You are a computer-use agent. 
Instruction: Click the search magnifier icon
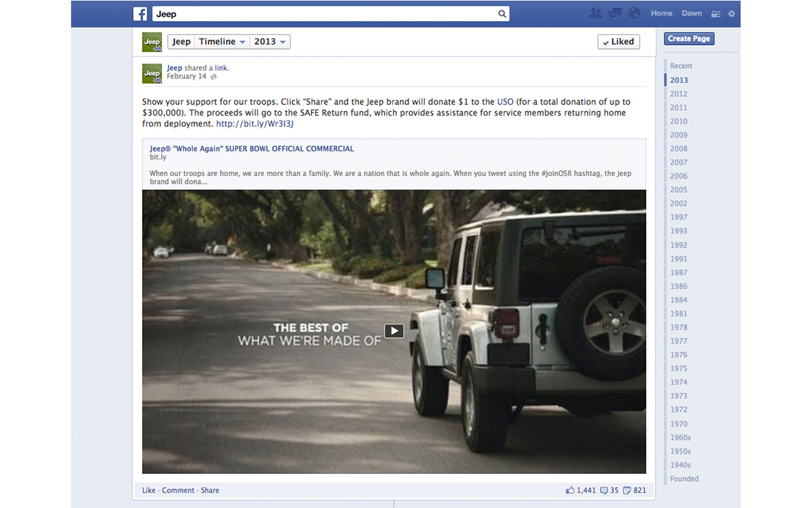click(x=502, y=14)
